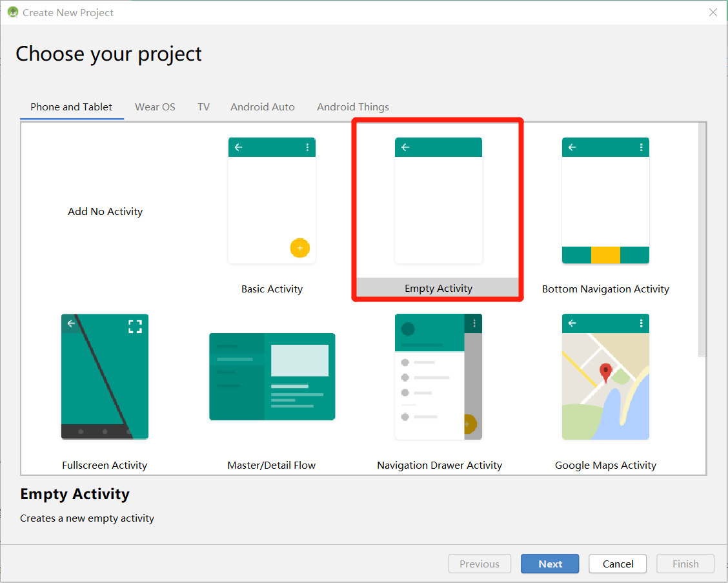Image resolution: width=728 pixels, height=583 pixels.
Task: Click the Navigation Drawer Activity label
Action: pos(440,465)
